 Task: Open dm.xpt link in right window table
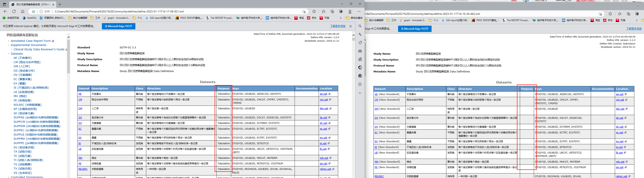(620, 109)
